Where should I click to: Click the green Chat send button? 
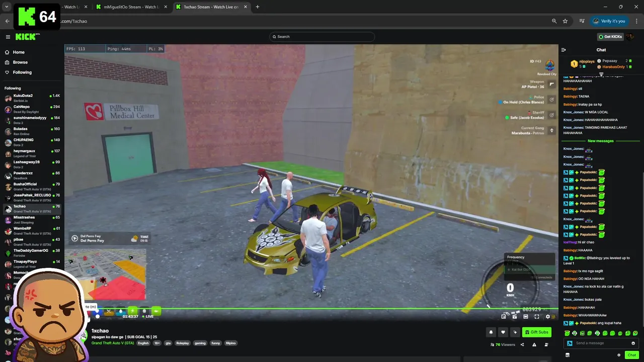point(631,355)
